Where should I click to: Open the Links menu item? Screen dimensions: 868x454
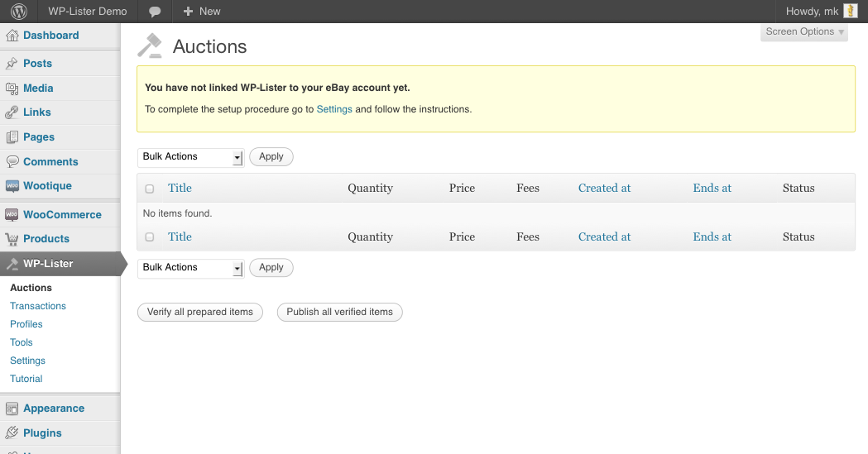(x=37, y=112)
